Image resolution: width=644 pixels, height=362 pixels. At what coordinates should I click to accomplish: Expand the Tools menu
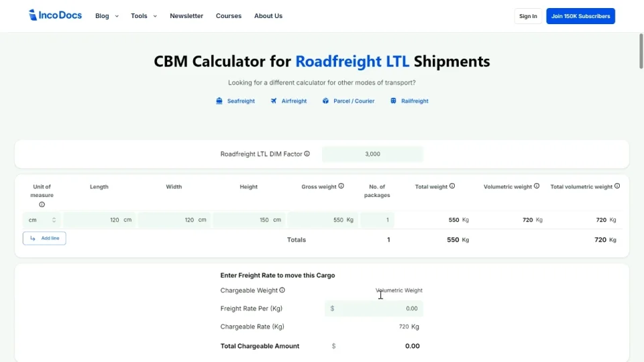(144, 16)
